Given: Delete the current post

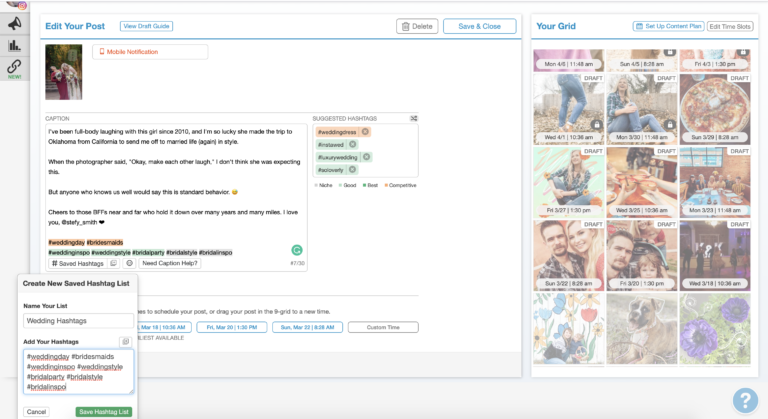Looking at the screenshot, I should coord(417,26).
